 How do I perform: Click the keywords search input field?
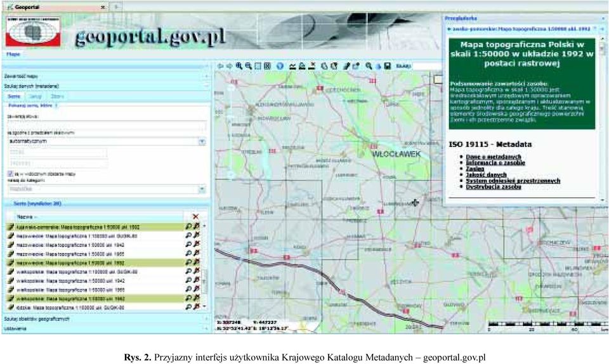tap(107, 126)
